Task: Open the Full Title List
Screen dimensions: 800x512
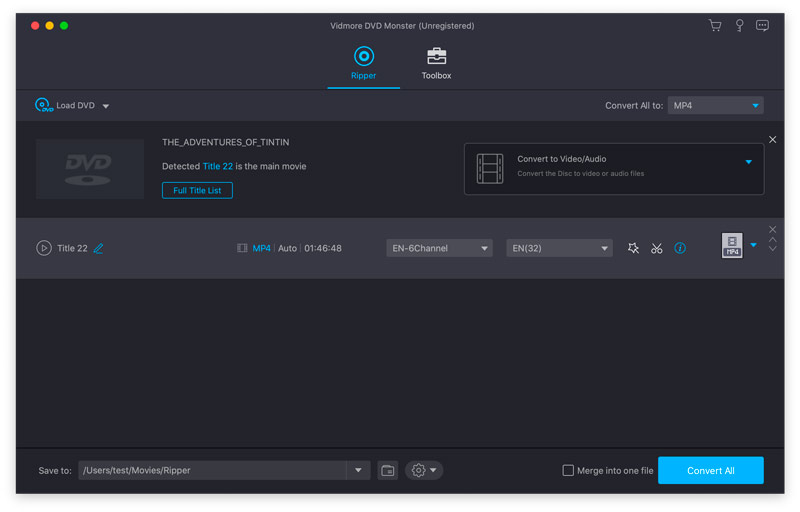Action: [197, 190]
